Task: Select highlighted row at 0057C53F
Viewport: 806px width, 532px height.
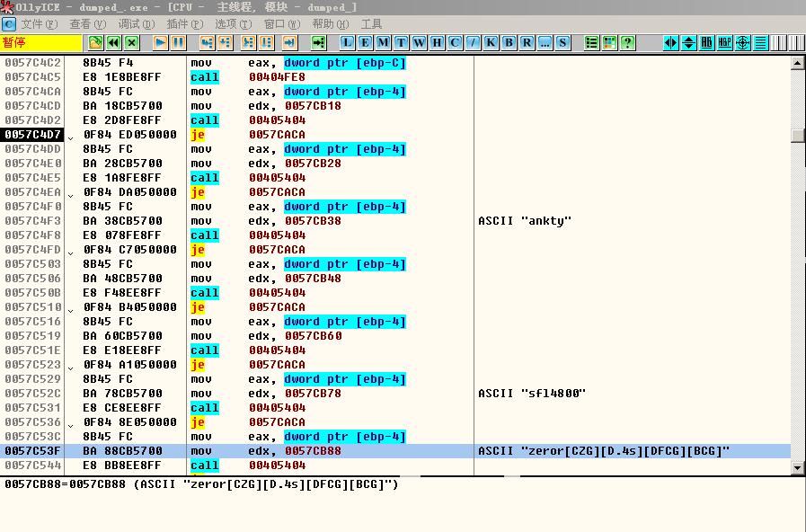Action: click(394, 451)
